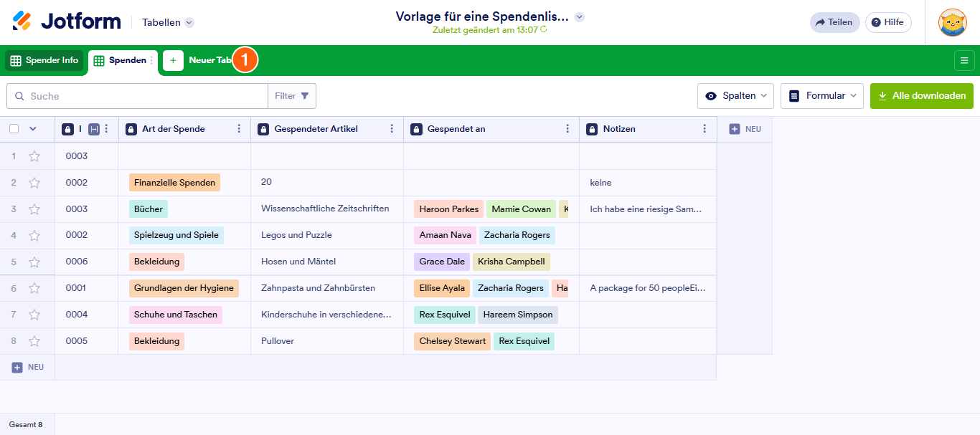Open Art der Spende column menu

click(x=239, y=129)
